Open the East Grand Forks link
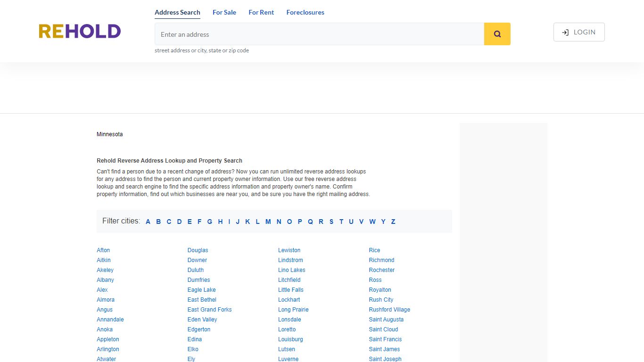The width and height of the screenshot is (644, 362). (209, 310)
